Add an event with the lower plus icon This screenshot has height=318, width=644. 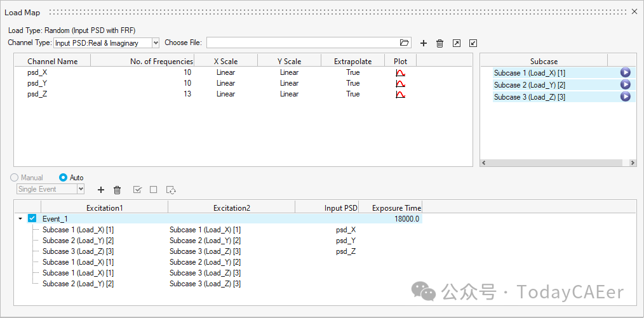click(x=101, y=190)
